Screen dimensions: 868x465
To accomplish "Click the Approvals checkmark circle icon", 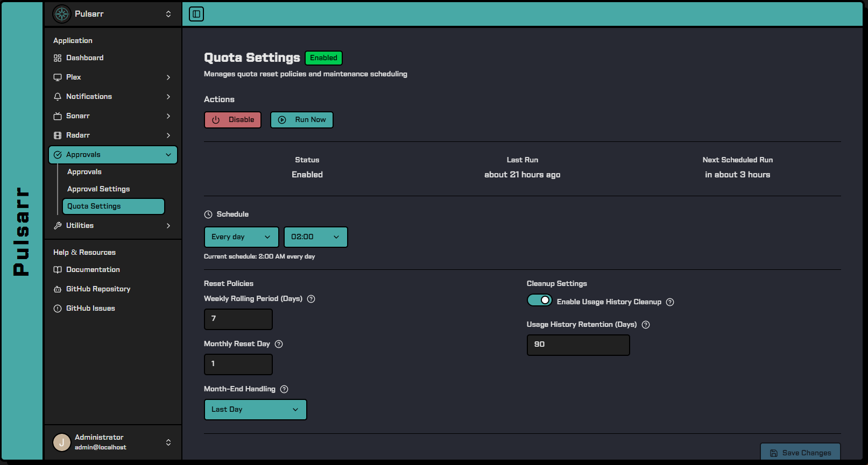I will [58, 155].
